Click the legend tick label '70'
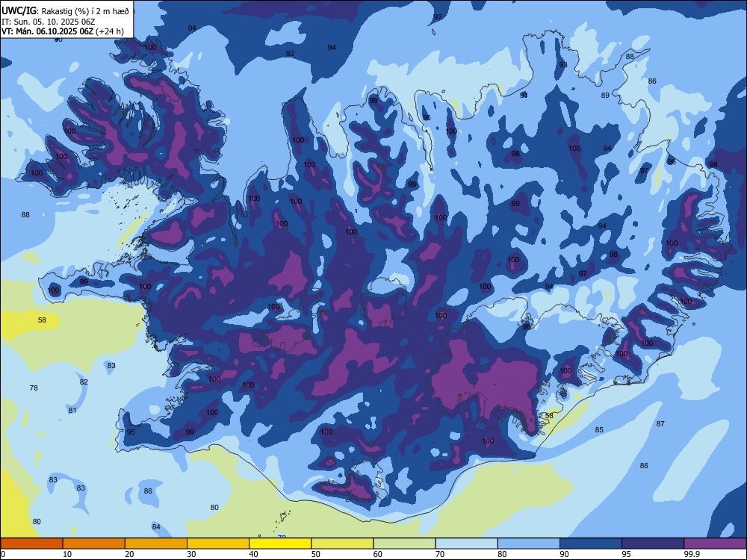 point(440,554)
